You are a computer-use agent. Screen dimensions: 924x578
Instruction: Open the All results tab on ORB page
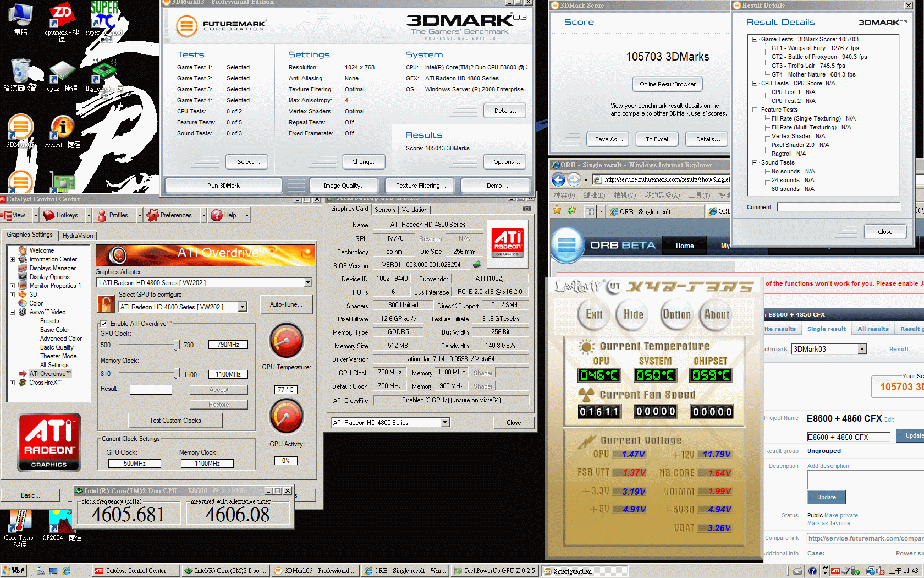click(873, 329)
